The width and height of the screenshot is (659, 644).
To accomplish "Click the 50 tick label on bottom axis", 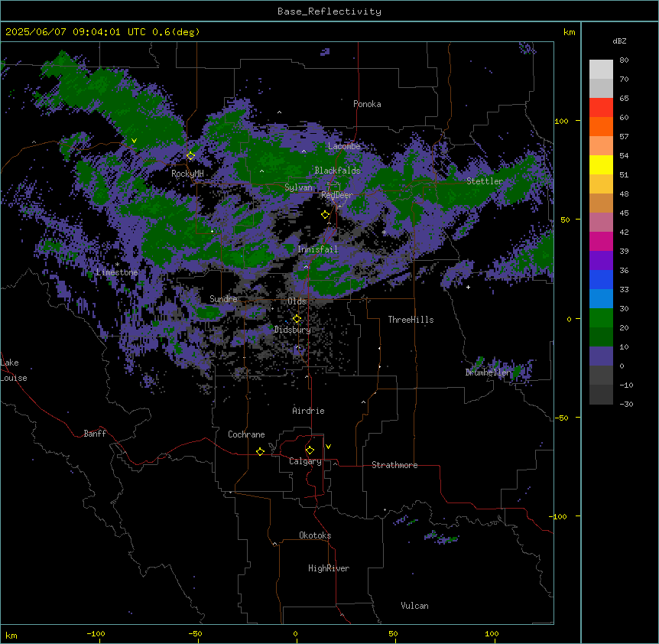I will click(x=393, y=633).
